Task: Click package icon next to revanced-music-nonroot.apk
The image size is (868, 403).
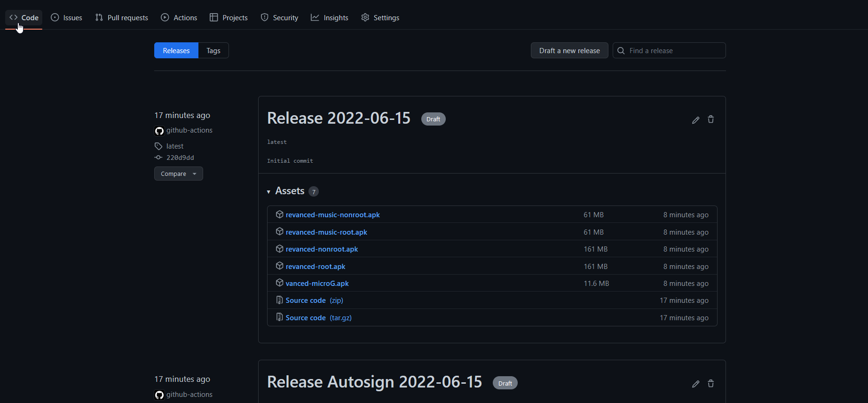Action: [279, 214]
